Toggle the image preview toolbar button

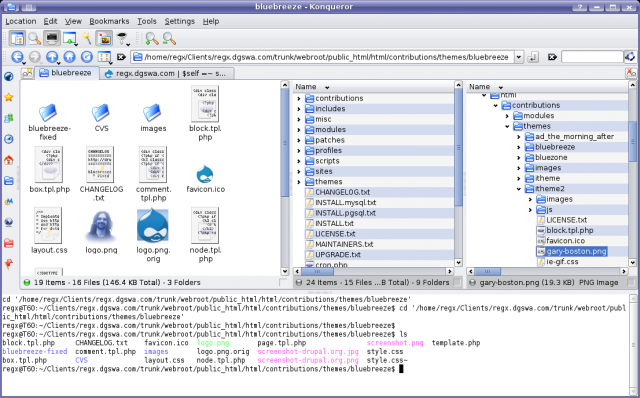coord(104,38)
